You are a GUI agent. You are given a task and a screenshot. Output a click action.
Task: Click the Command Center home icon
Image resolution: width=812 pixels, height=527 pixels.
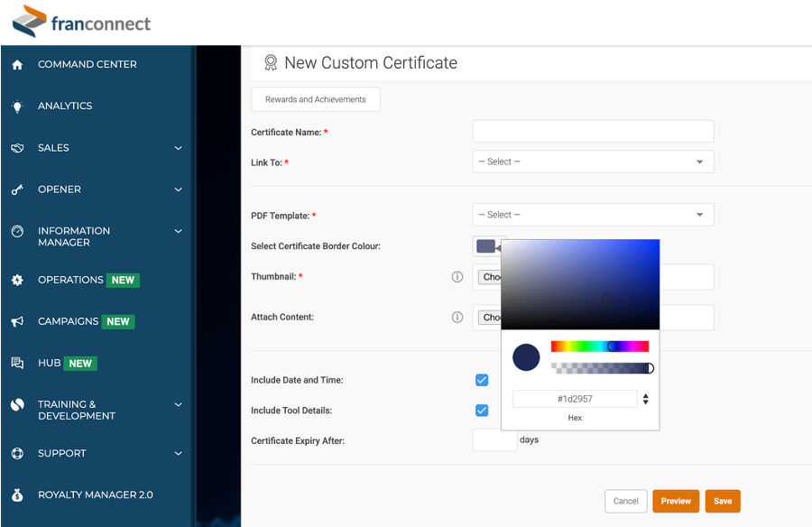17,65
